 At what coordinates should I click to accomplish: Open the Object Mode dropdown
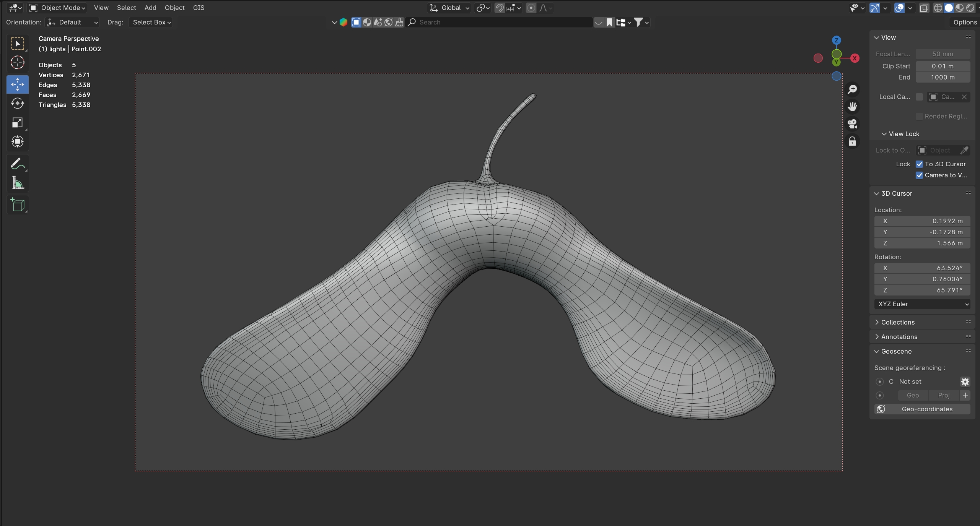tap(58, 8)
